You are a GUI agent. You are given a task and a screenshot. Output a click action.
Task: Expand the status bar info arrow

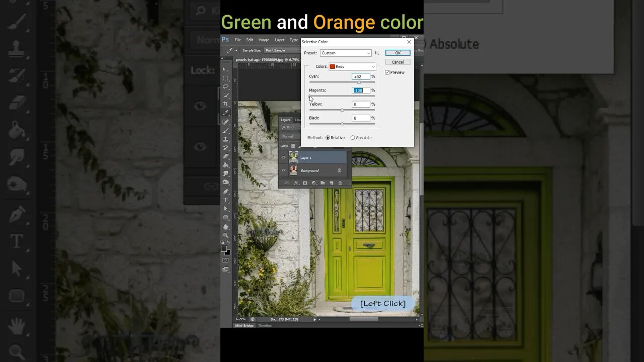315,319
